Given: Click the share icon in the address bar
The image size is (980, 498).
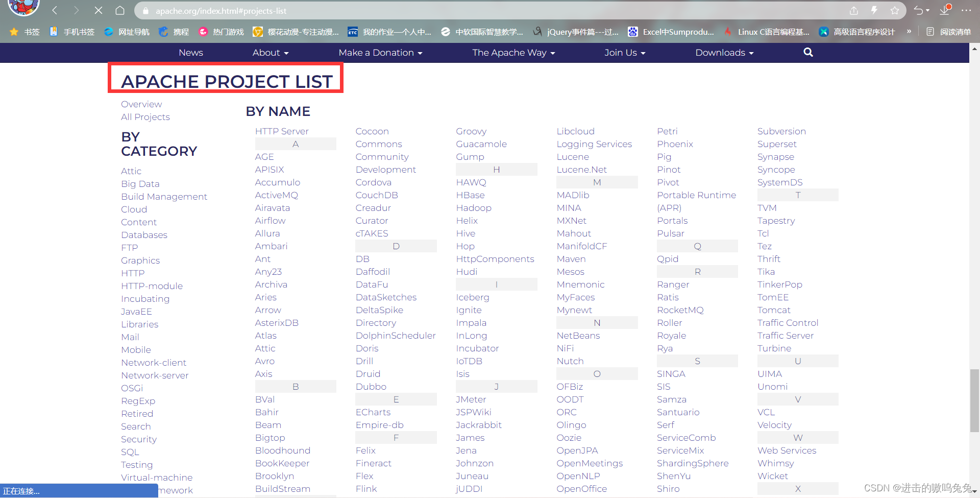Looking at the screenshot, I should point(854,10).
